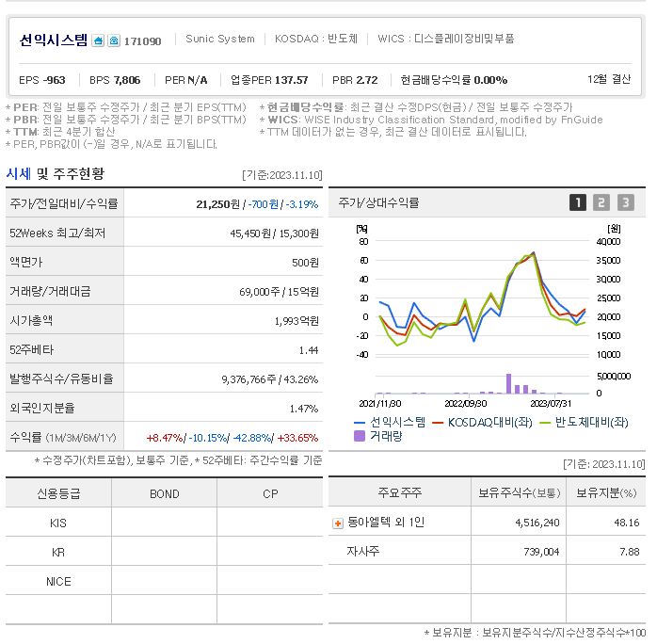Select 현금배당수익률 0.00% value
Image resolution: width=657 pixels, height=644 pixels.
454,80
